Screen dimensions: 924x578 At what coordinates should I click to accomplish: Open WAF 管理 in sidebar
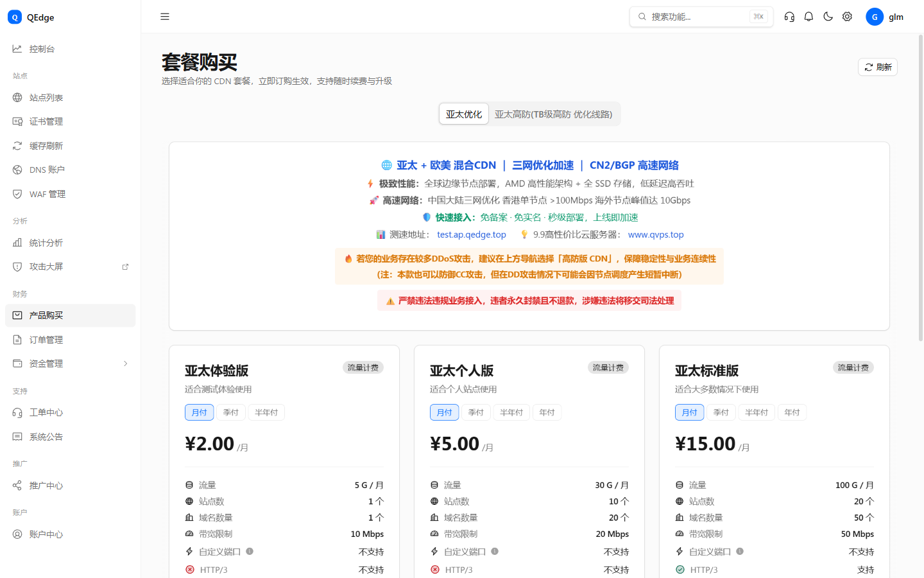pos(71,194)
